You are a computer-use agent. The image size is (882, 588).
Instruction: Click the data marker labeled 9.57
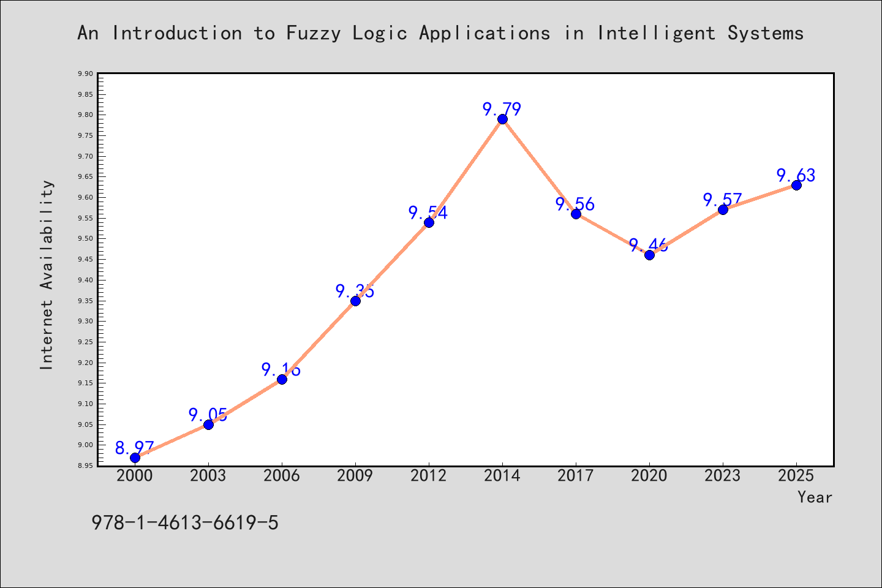click(x=723, y=209)
